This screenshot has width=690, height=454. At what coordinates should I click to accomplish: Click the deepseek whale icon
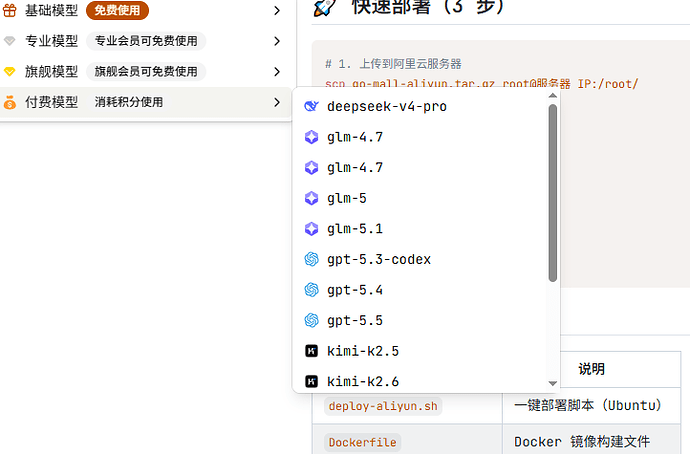(312, 106)
